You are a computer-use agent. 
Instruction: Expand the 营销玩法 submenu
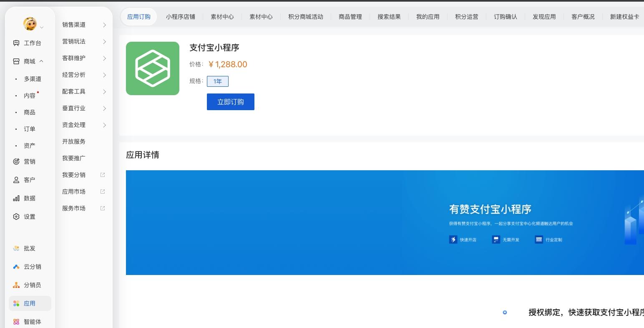(104, 42)
